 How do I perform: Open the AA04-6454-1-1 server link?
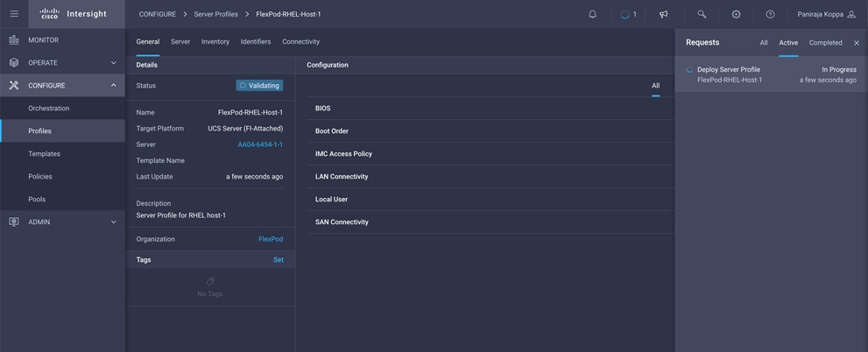(x=260, y=144)
